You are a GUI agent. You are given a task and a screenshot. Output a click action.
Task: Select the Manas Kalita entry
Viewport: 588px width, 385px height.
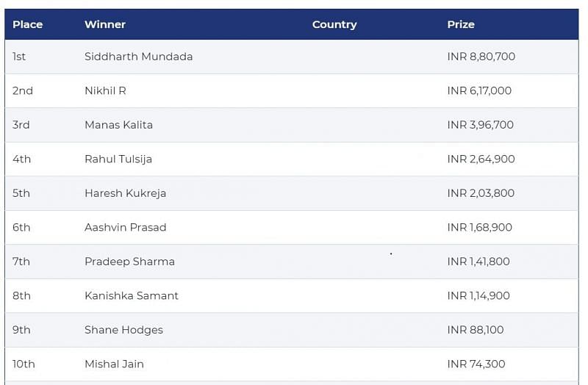[118, 125]
